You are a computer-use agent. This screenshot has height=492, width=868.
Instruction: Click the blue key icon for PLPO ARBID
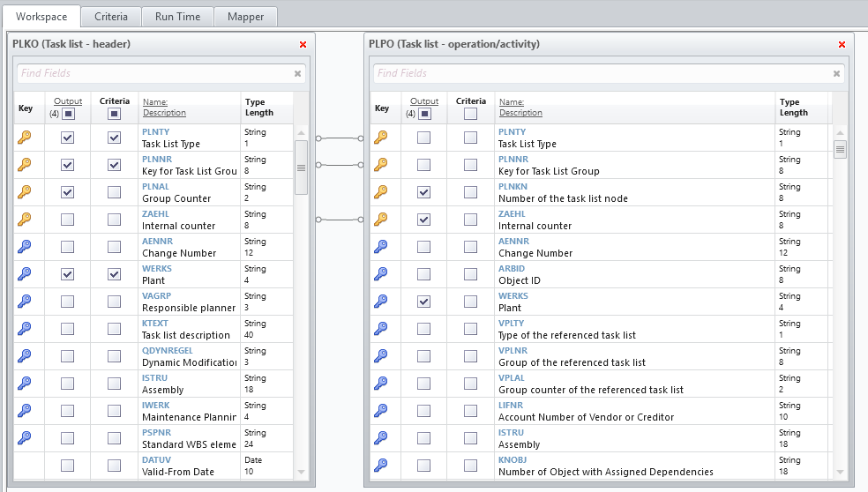(381, 274)
